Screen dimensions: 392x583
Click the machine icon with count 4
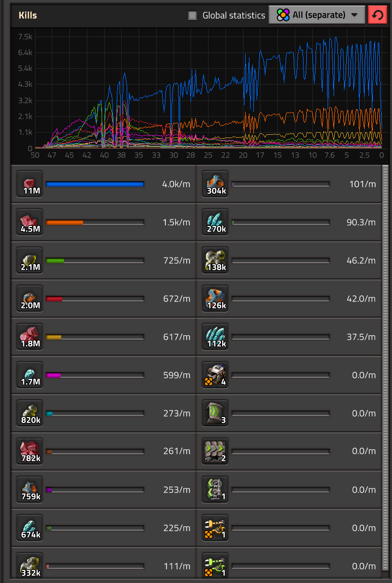[x=216, y=375]
